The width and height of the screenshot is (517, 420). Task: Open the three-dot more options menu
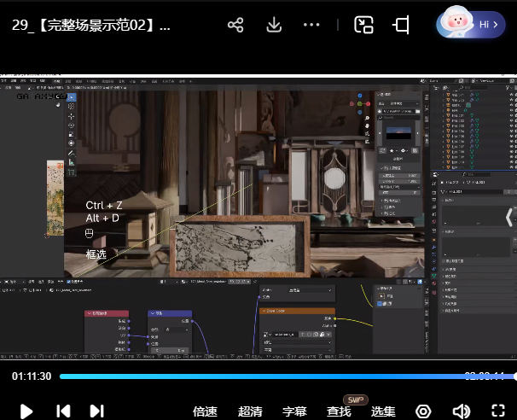313,25
